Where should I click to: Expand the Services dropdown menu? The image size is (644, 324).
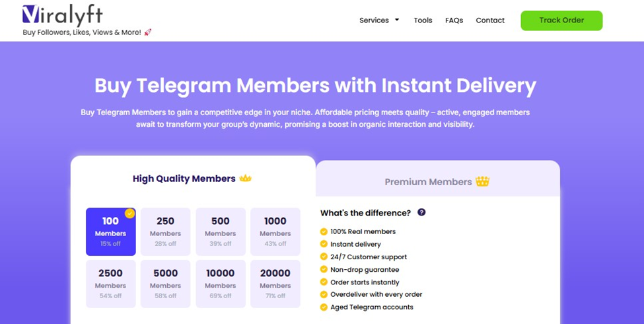click(x=374, y=20)
